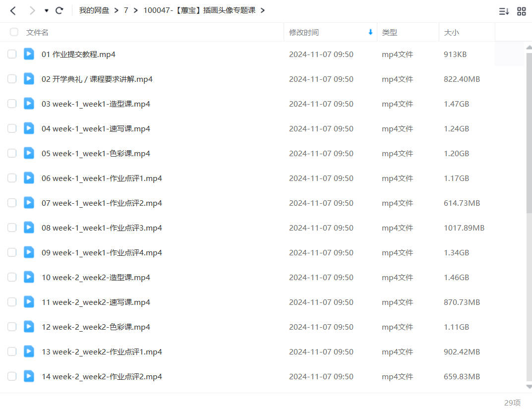
Task: Navigate to folder 7 in breadcrumb
Action: (x=126, y=10)
